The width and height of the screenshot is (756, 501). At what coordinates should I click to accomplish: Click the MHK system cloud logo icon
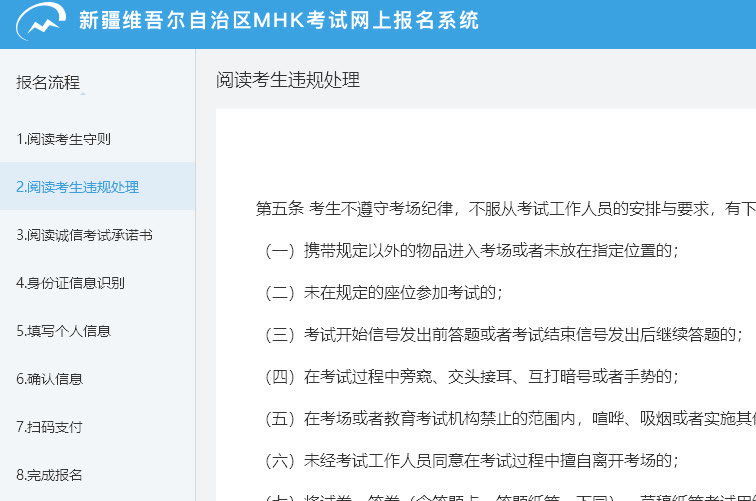coord(40,22)
